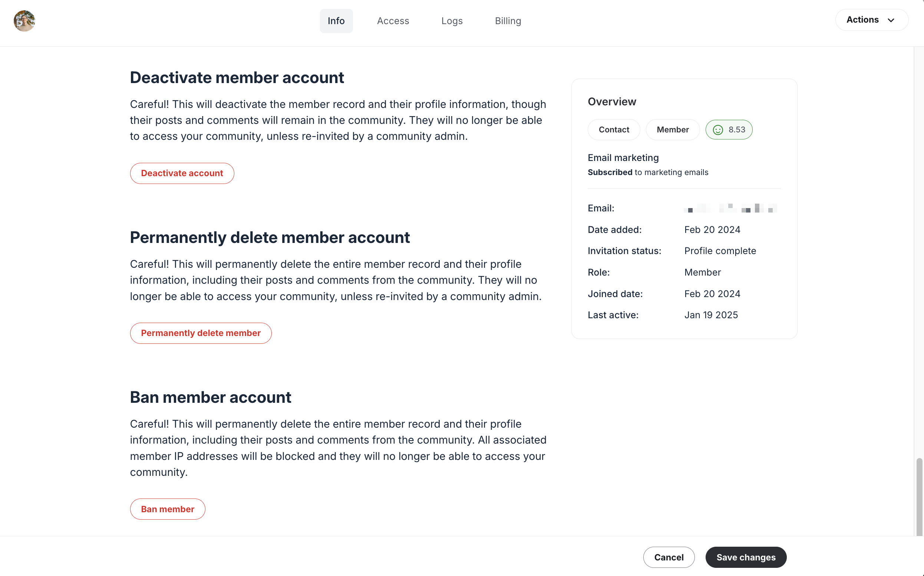Collapse the Actions options list

[x=871, y=20]
